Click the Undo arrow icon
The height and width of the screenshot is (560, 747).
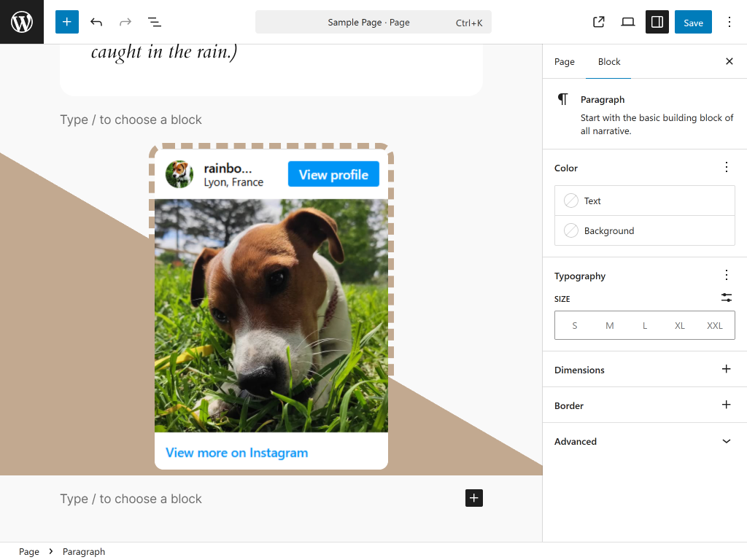(x=96, y=22)
